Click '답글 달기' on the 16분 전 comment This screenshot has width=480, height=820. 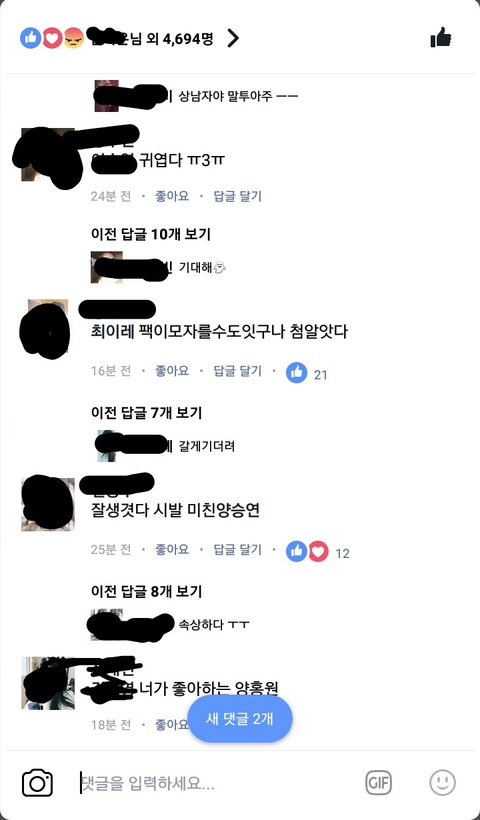(237, 371)
